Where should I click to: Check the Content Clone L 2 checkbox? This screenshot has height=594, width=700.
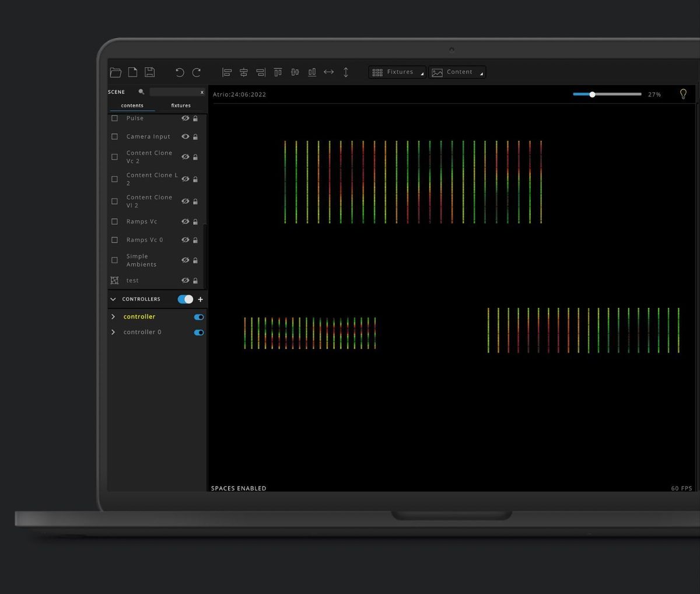click(x=114, y=179)
